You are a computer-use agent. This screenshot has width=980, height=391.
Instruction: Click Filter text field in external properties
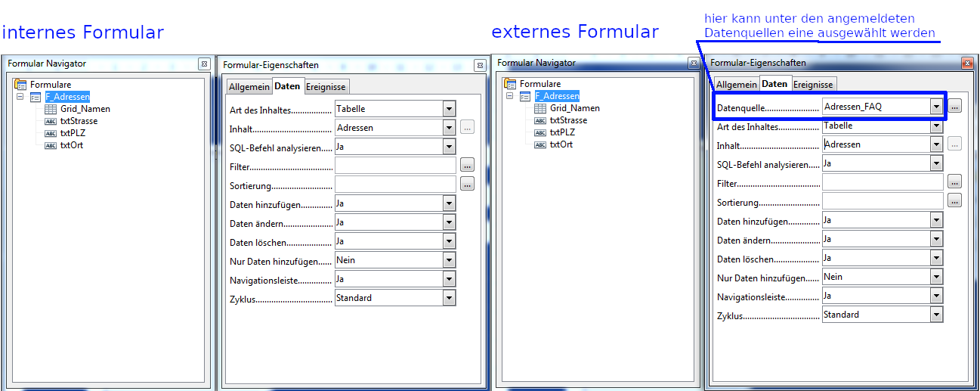pyautogui.click(x=883, y=182)
